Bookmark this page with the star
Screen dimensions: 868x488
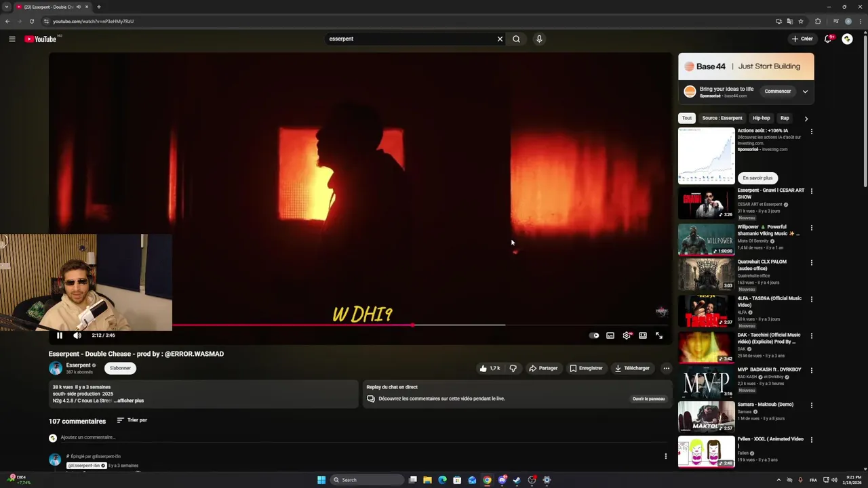[x=801, y=21]
